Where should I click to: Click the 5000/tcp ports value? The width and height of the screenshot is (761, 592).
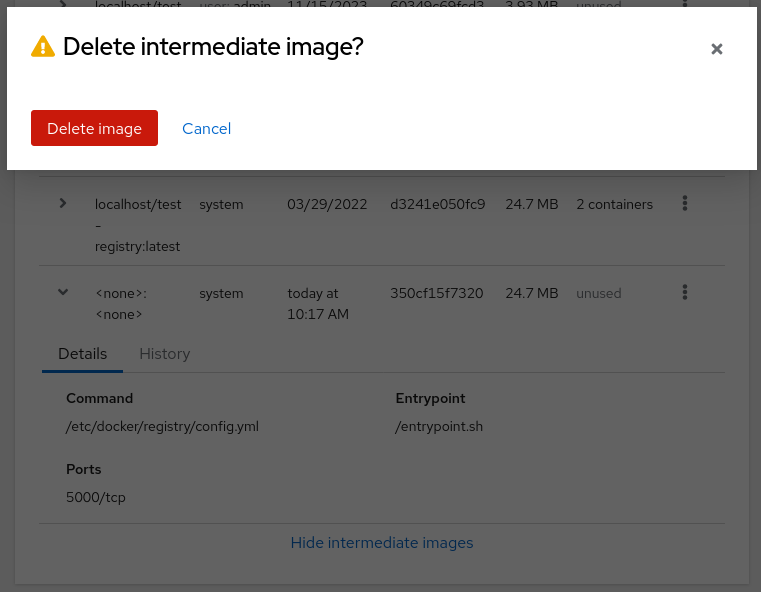96,497
